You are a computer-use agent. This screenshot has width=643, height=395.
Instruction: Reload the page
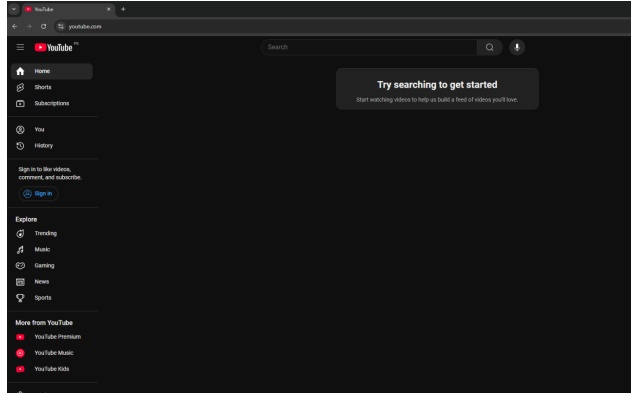[43, 26]
